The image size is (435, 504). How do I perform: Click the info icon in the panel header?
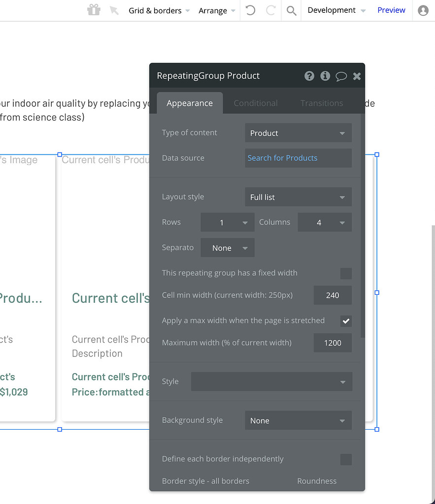click(x=325, y=76)
